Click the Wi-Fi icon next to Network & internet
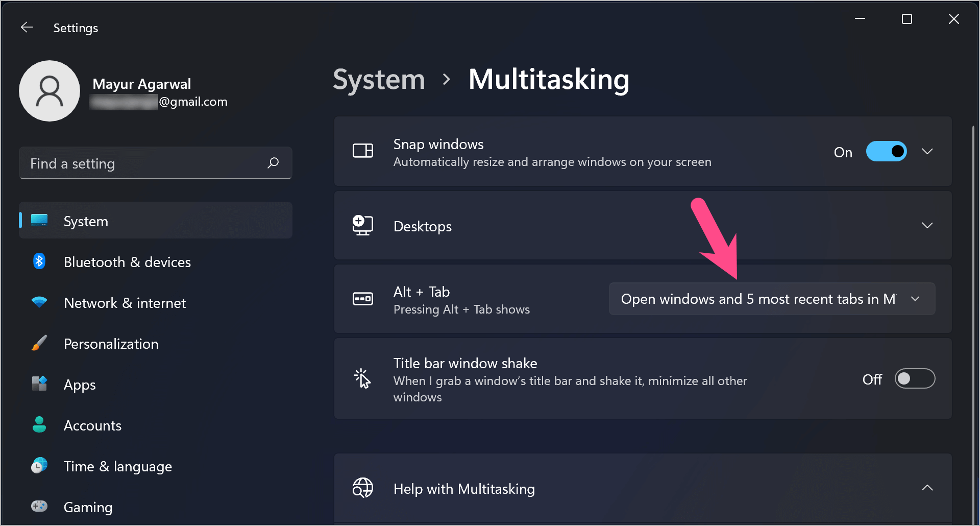This screenshot has width=980, height=526. point(39,302)
